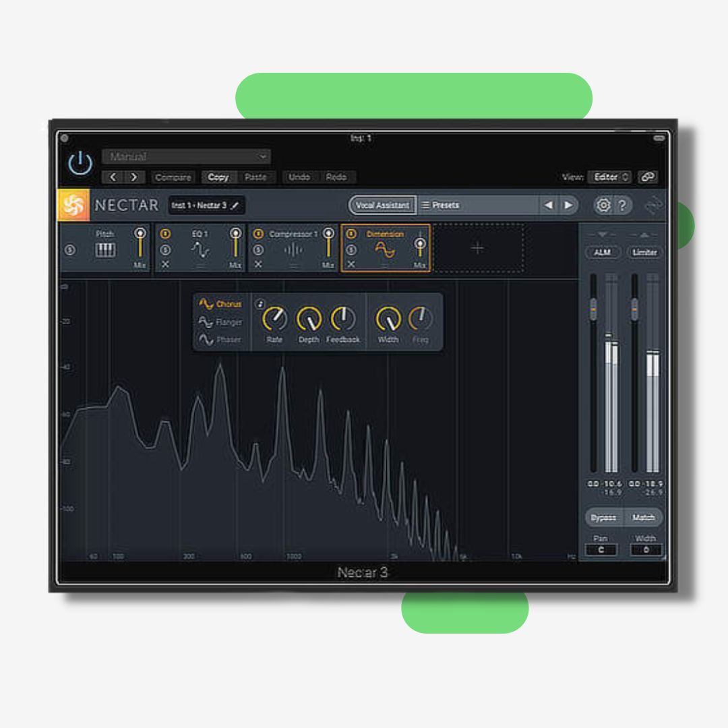Click the help question mark icon
The image size is (728, 728).
622,206
